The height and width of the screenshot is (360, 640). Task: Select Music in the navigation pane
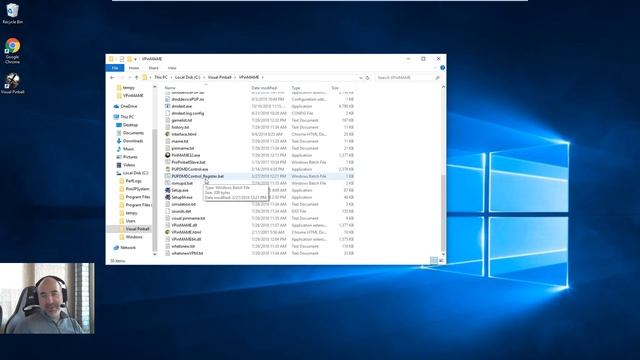(x=128, y=149)
